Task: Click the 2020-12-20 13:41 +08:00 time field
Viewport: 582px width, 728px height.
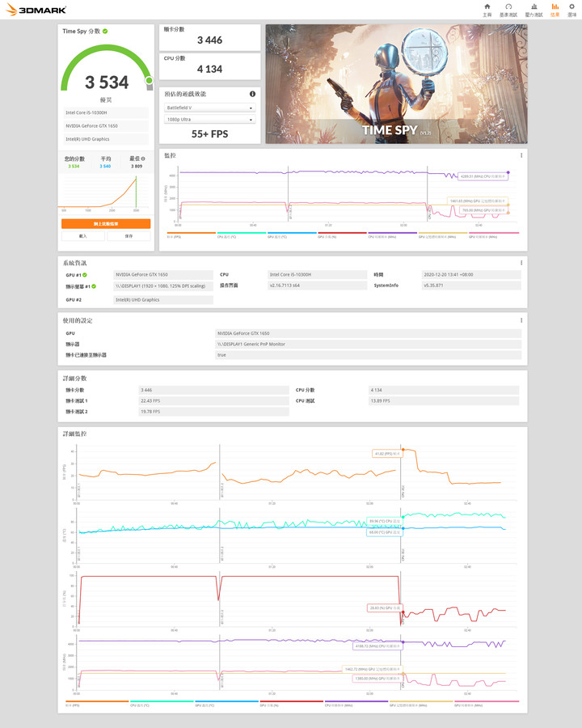Action: [471, 275]
